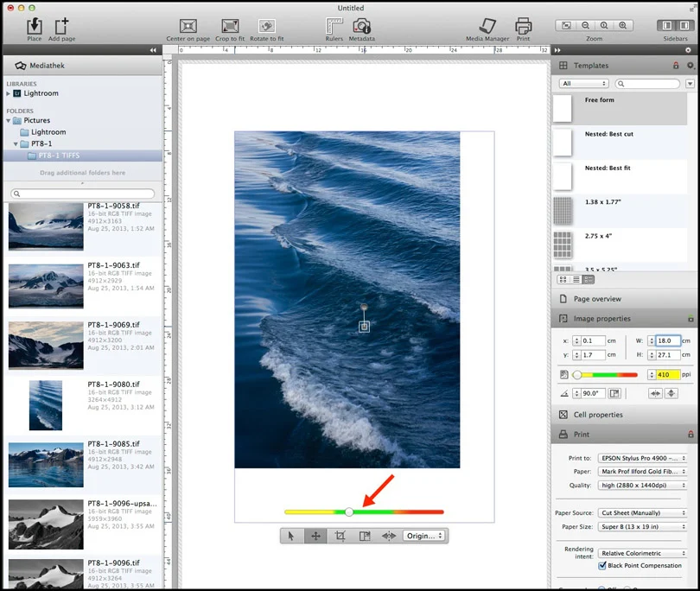Select Nested: Best fit template

(x=620, y=176)
